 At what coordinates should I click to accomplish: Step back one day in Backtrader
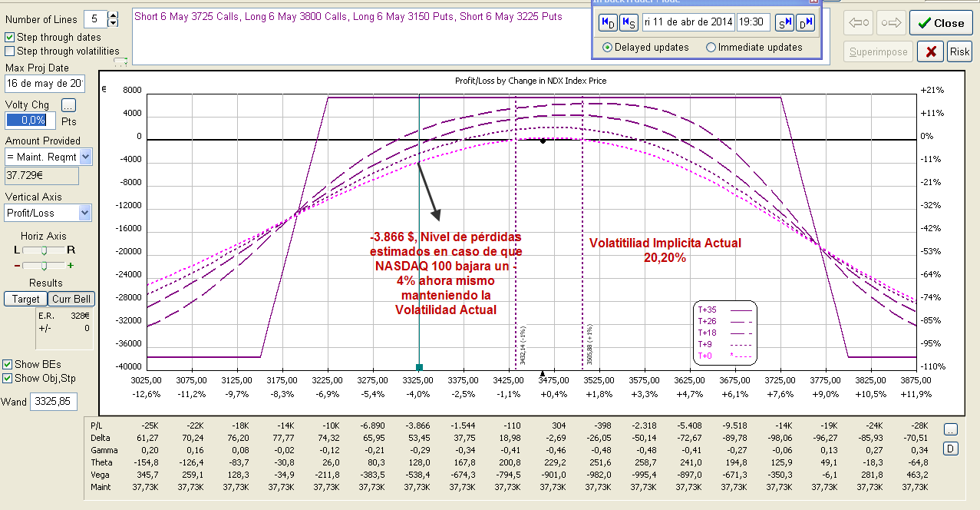coord(606,22)
